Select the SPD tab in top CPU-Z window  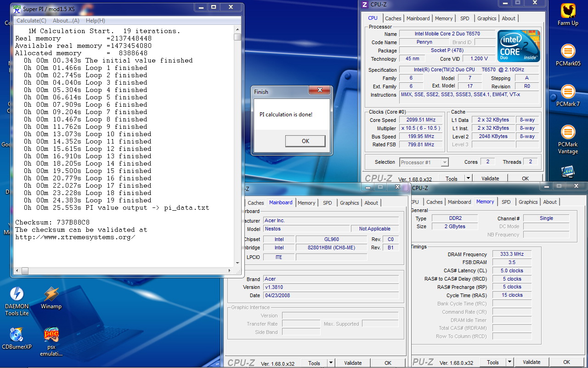pyautogui.click(x=465, y=18)
